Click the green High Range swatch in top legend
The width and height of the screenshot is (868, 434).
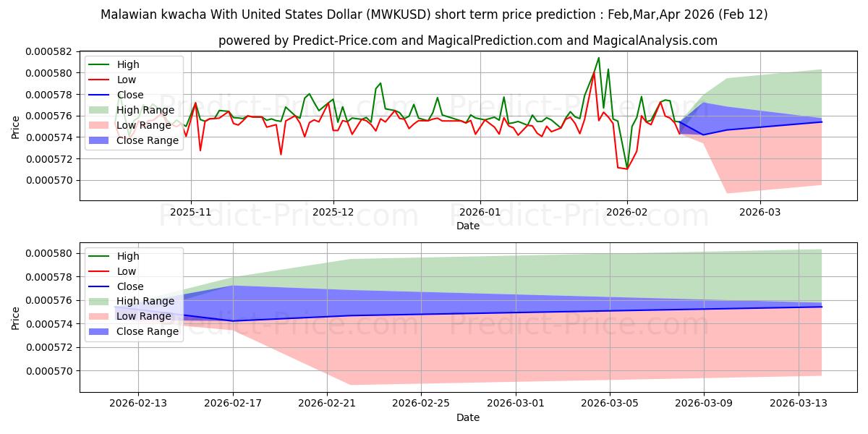[99, 110]
